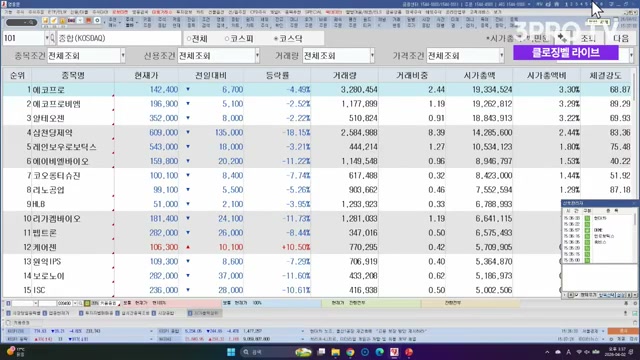Click the volume icon in the system tray
The width and height of the screenshot is (640, 360).
pos(587,352)
